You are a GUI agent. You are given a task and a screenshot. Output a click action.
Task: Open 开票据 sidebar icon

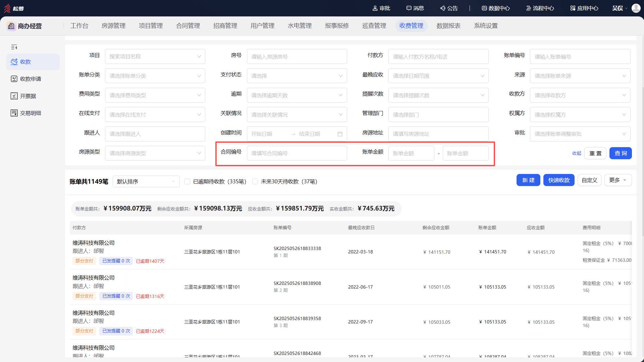click(x=14, y=96)
